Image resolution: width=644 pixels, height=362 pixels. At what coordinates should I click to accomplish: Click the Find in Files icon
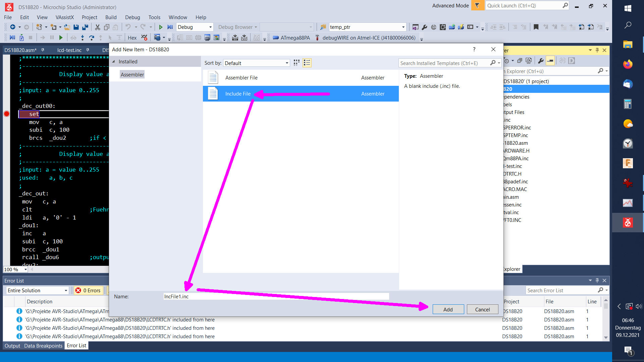(323, 27)
